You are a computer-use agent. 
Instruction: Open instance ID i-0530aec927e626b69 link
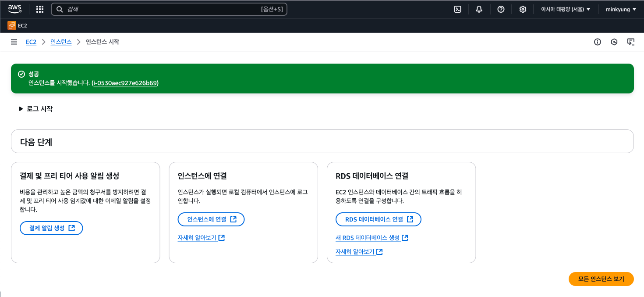125,83
